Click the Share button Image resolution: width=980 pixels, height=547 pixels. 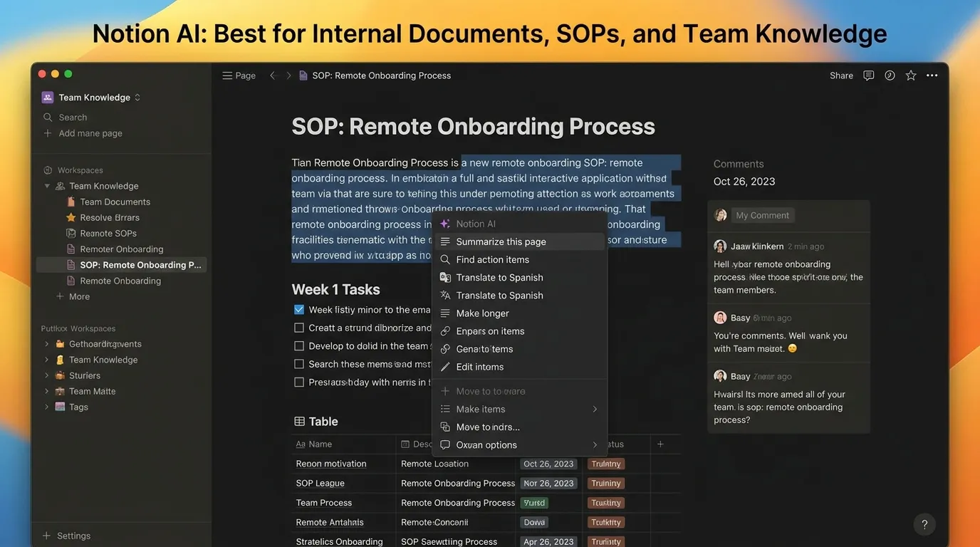pos(841,75)
